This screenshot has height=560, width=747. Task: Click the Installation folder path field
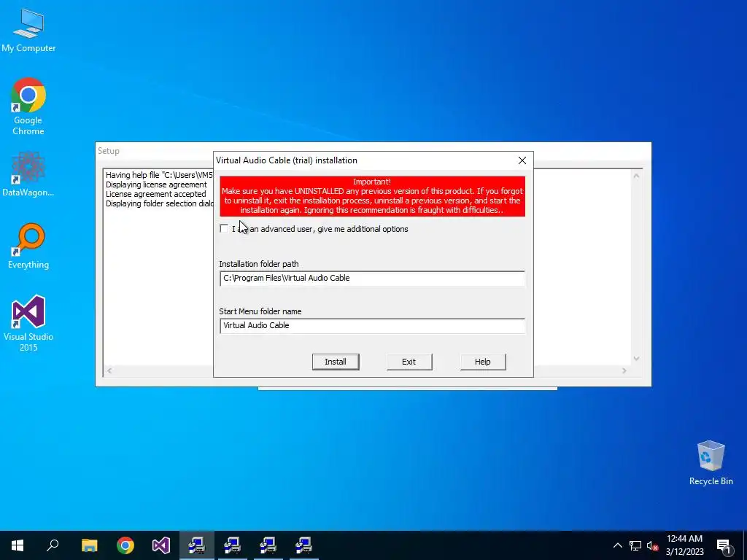373,278
